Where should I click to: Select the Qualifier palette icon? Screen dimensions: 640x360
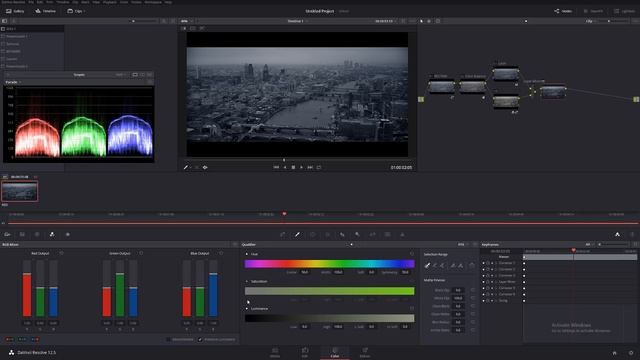[298, 234]
